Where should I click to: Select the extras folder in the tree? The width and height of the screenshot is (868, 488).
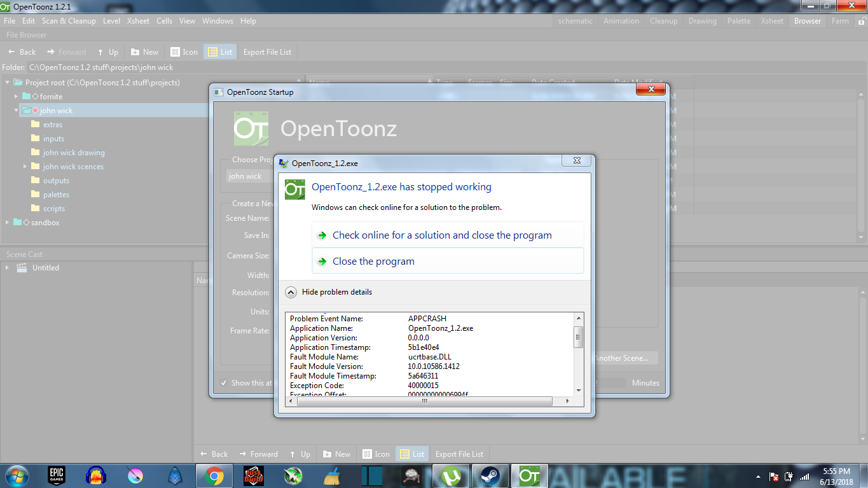53,124
